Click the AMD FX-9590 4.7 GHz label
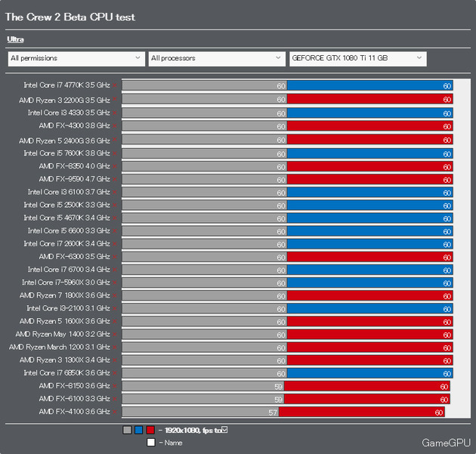This screenshot has height=454, width=476. pos(74,179)
